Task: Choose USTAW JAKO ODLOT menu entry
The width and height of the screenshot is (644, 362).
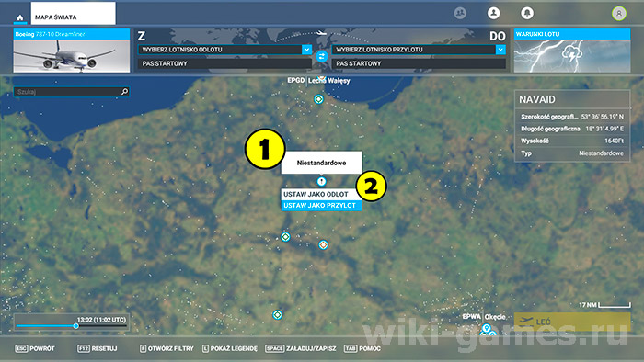Action: click(x=321, y=194)
